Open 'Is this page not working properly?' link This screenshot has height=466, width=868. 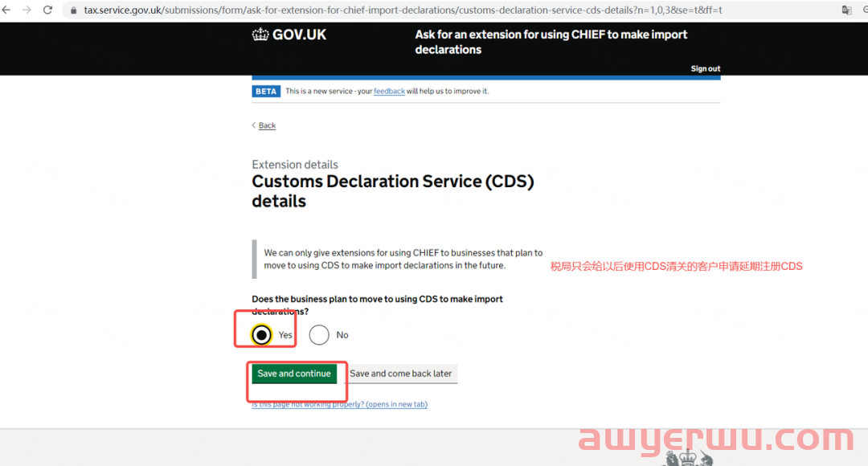[x=339, y=404]
